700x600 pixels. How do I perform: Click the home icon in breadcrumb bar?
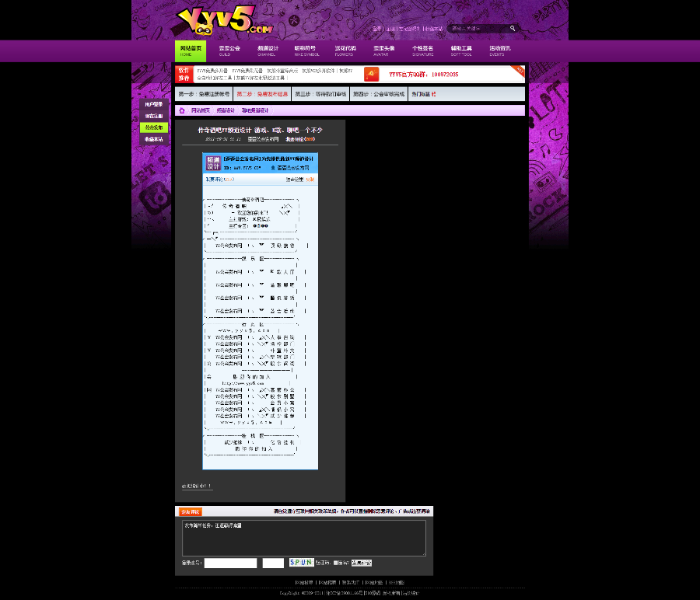tap(182, 110)
